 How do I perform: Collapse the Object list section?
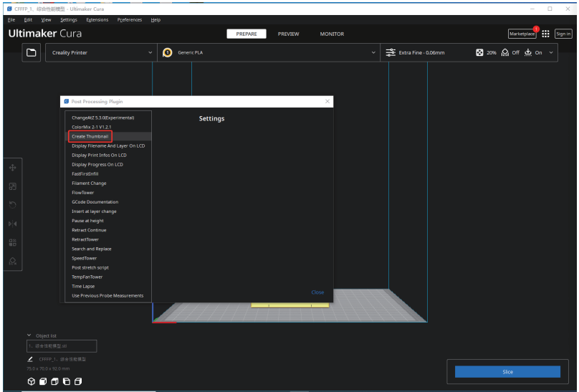[29, 335]
